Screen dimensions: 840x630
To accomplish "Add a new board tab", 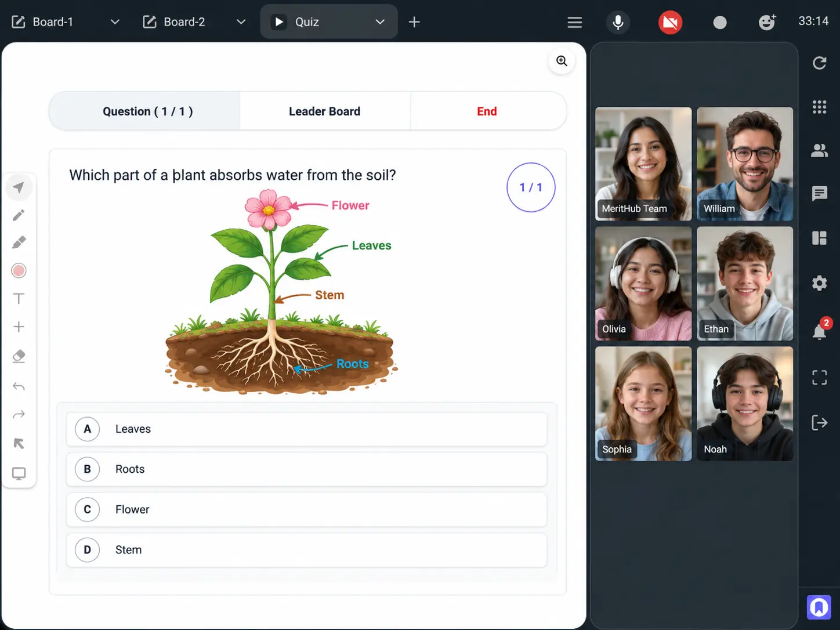I will pyautogui.click(x=414, y=22).
